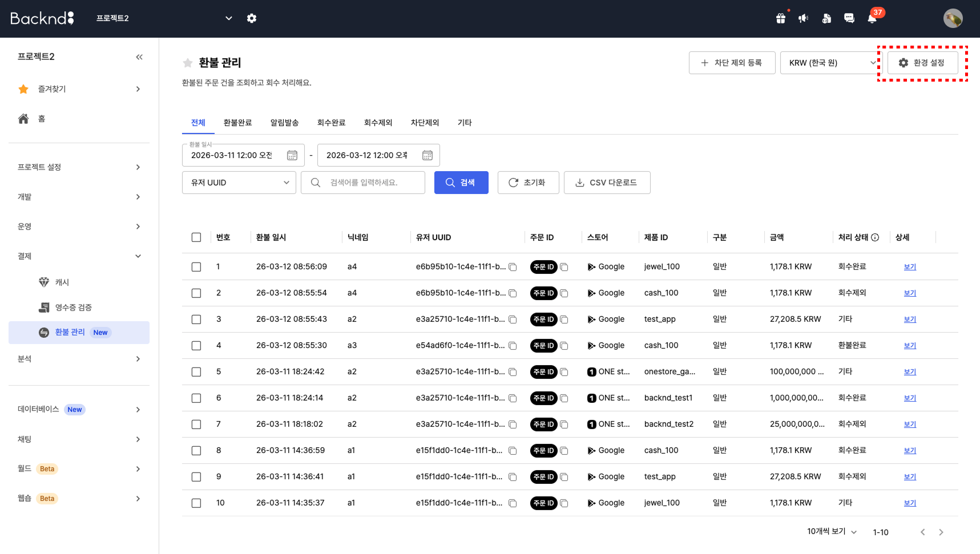980x554 pixels.
Task: Check the checkbox on row 1
Action: click(196, 266)
